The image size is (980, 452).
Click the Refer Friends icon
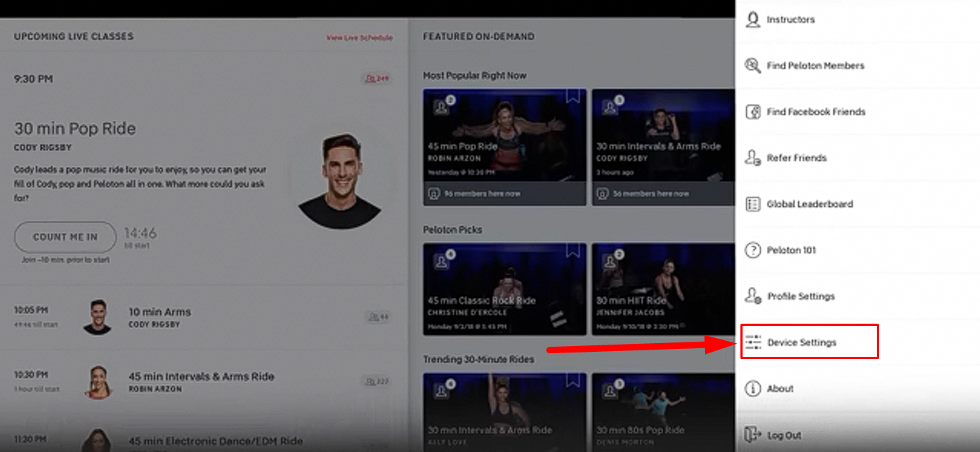[753, 158]
